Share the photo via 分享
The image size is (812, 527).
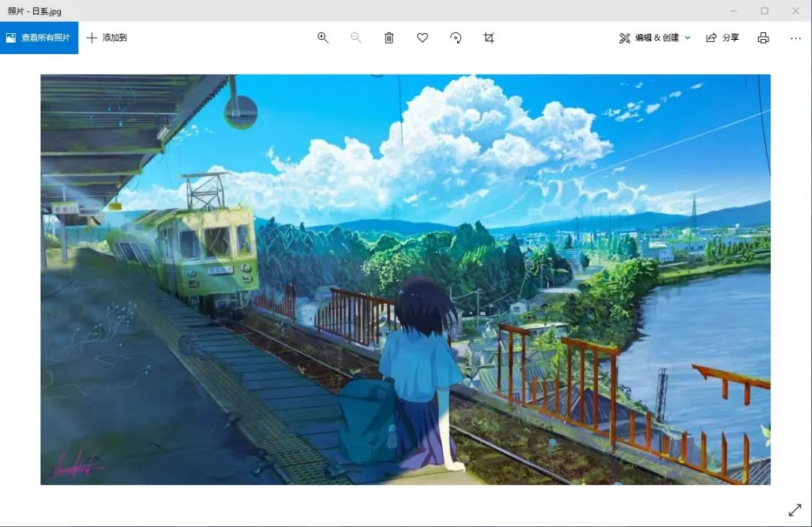pos(723,38)
